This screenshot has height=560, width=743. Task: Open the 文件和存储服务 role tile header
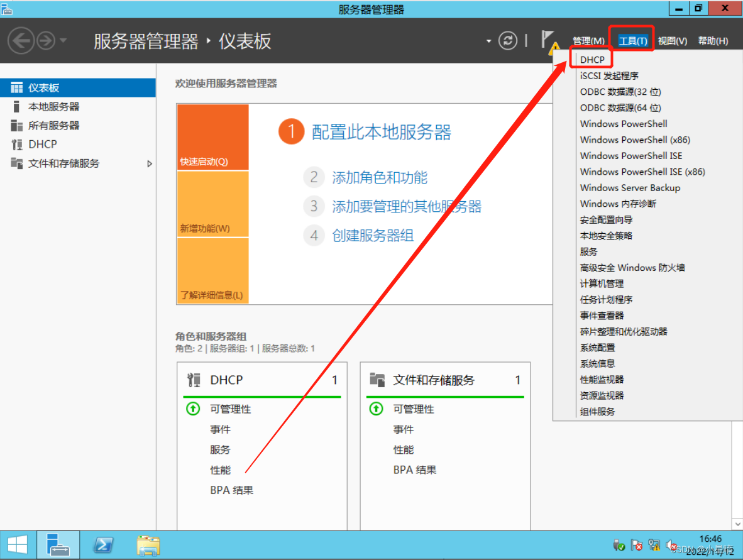click(445, 380)
